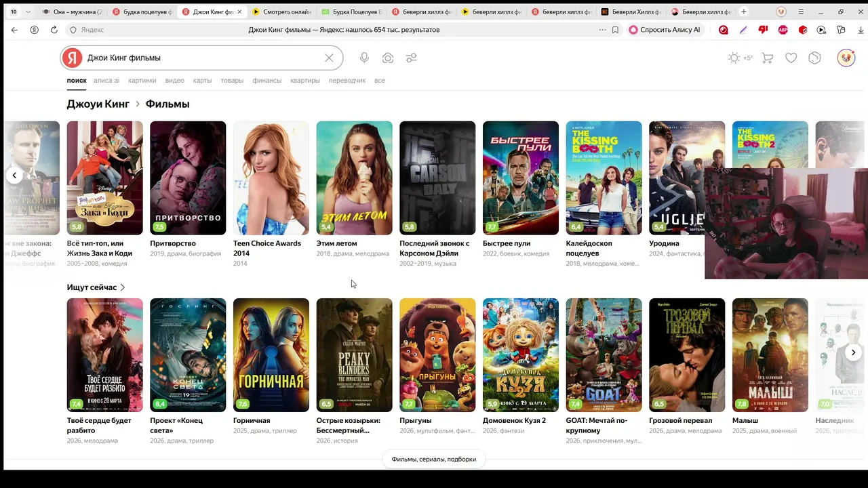The width and height of the screenshot is (868, 488).
Task: Open a new tab with plus button
Action: click(744, 12)
